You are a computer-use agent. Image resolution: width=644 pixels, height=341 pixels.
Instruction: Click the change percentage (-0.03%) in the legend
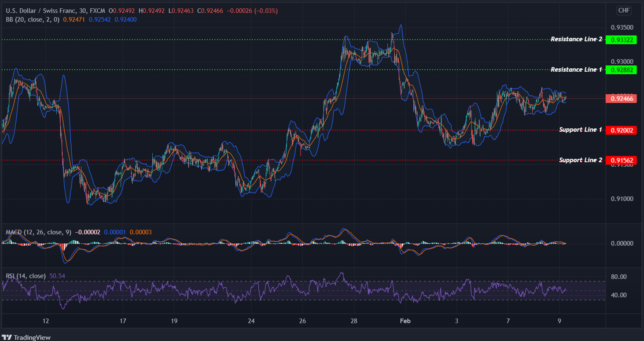coord(266,11)
